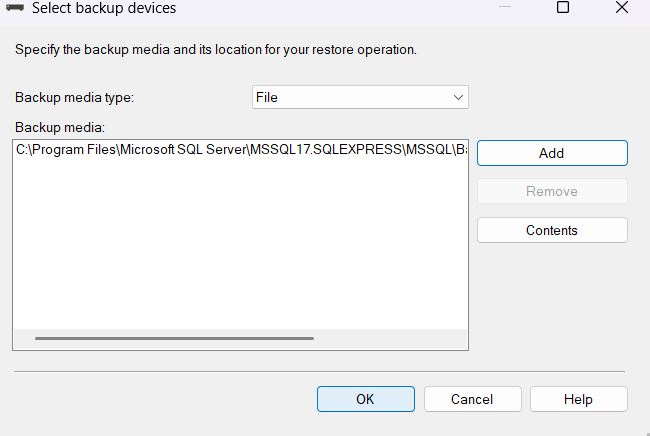Click the 'File' text in media type combo box

[267, 98]
